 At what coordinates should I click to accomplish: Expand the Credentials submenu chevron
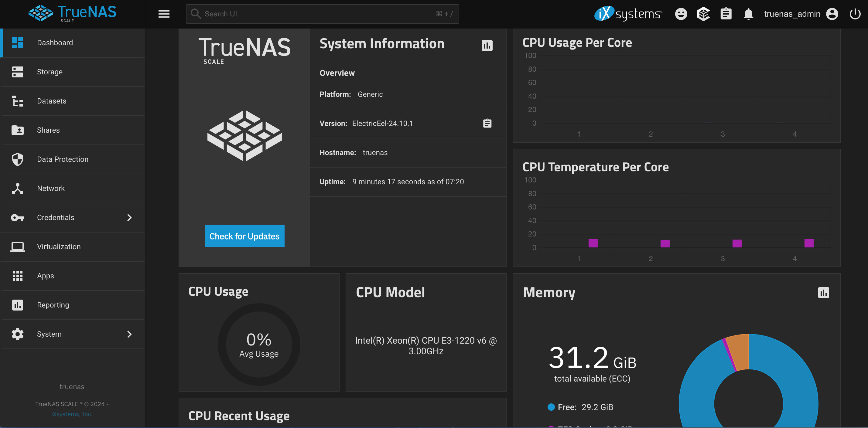[x=129, y=218]
